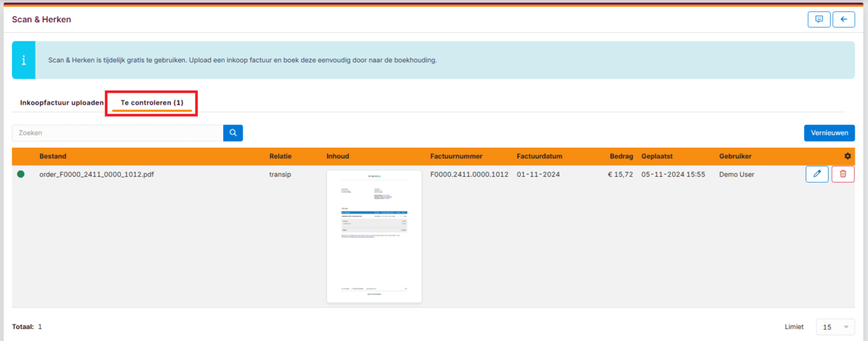This screenshot has height=341, width=868.
Task: Open table column settings gear
Action: [847, 156]
